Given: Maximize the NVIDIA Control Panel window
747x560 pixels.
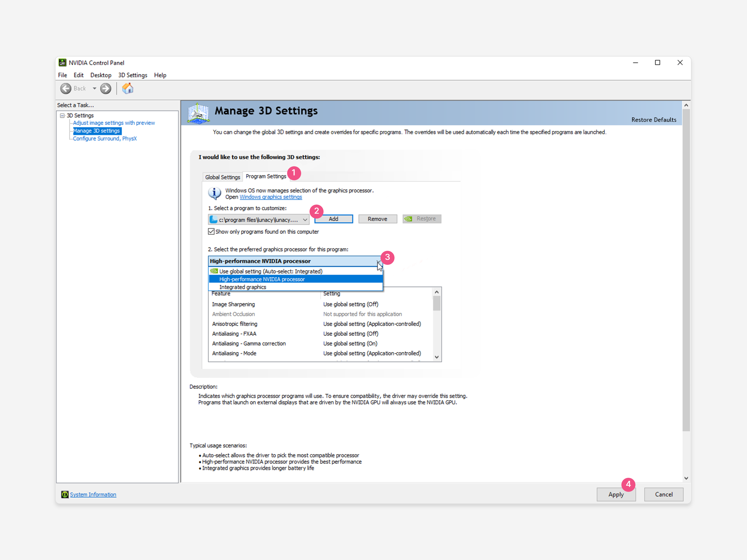Looking at the screenshot, I should [658, 63].
